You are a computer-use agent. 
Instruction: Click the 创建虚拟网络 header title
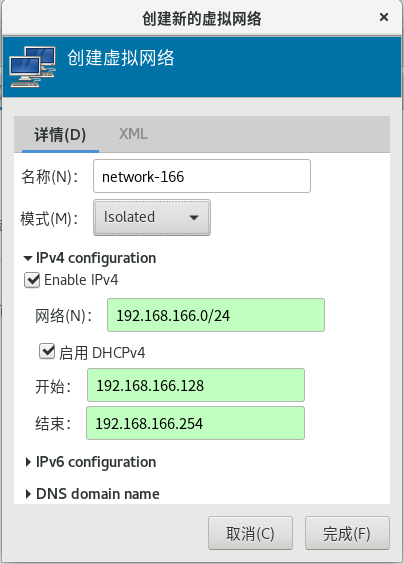point(121,58)
